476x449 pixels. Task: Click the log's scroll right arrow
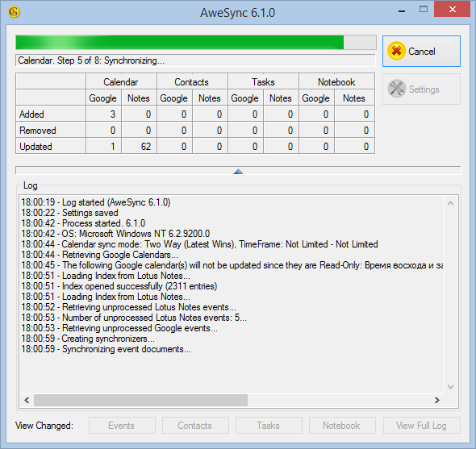coord(437,400)
